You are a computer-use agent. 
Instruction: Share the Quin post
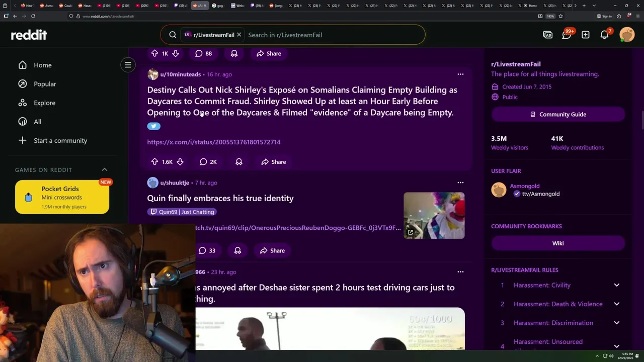[x=272, y=250]
